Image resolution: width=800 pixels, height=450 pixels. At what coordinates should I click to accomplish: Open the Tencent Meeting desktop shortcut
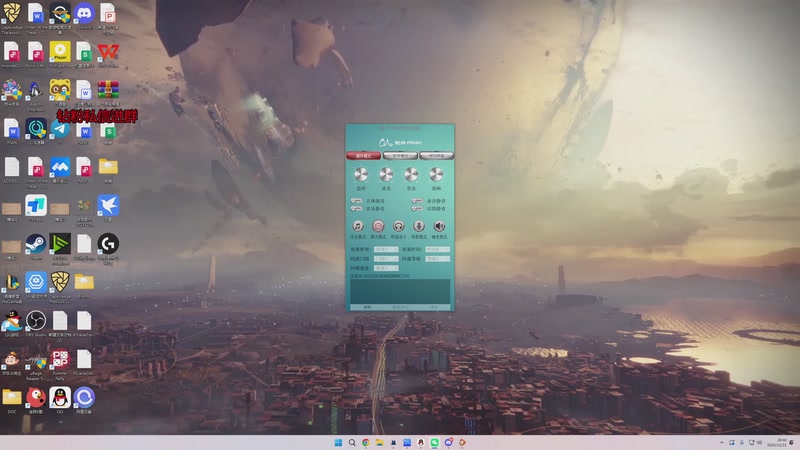click(60, 169)
